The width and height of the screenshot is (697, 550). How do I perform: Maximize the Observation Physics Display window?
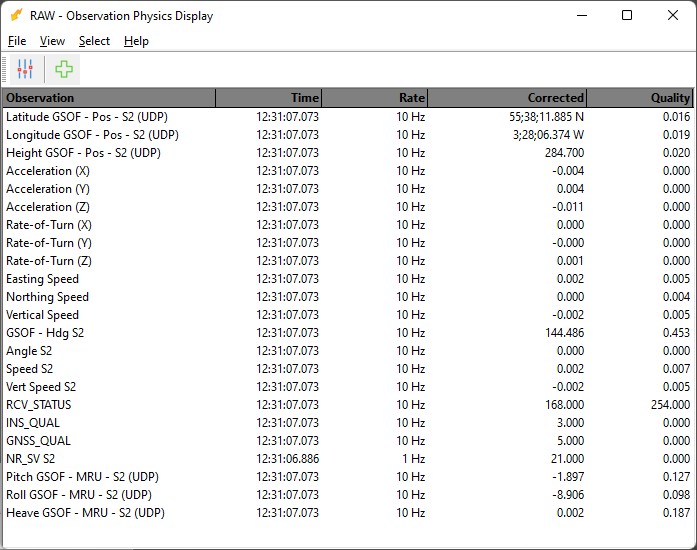point(626,16)
